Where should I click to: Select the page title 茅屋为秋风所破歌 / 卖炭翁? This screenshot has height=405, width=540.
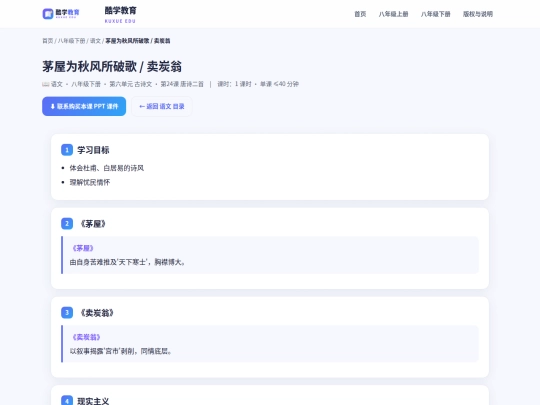click(x=112, y=66)
